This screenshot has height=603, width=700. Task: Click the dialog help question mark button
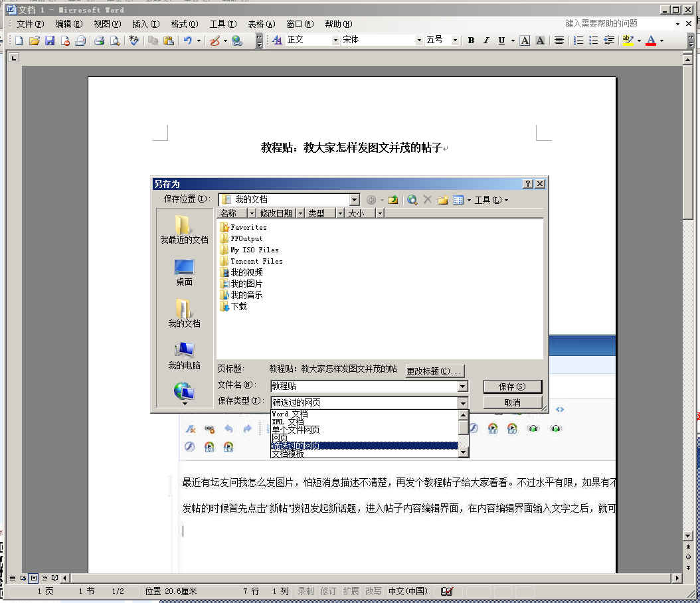pos(528,184)
